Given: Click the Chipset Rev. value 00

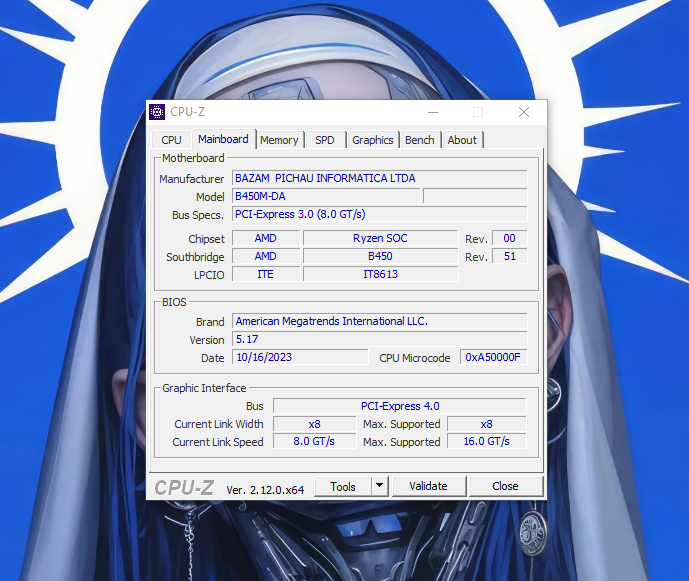Looking at the screenshot, I should pyautogui.click(x=510, y=238).
